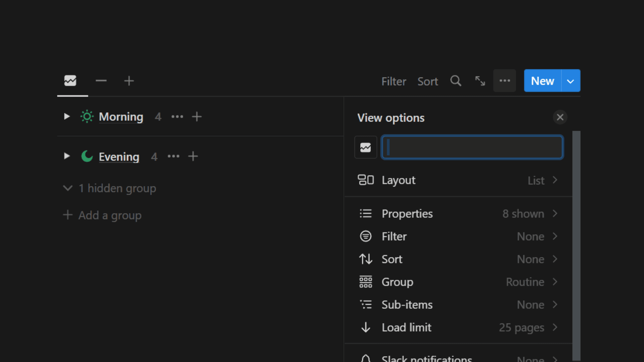Click the '25 pages' value text
Viewport: 644px width, 362px height.
pyautogui.click(x=521, y=328)
